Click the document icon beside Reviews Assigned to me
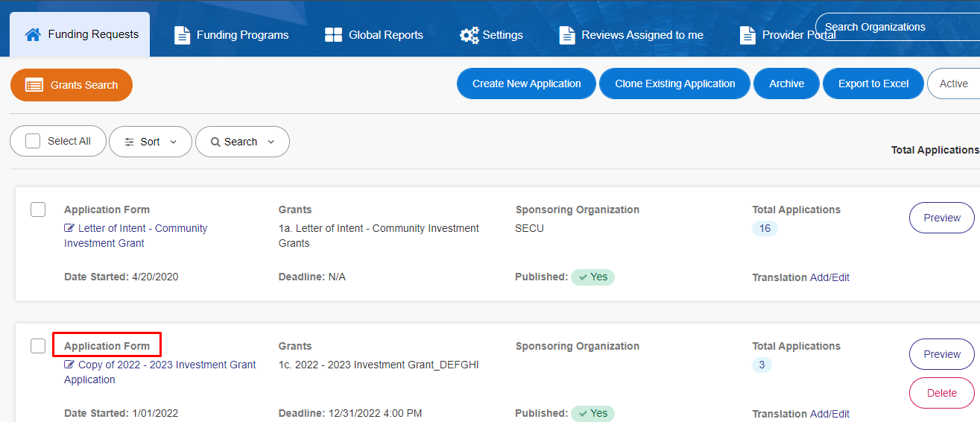The width and height of the screenshot is (980, 422). tap(567, 35)
